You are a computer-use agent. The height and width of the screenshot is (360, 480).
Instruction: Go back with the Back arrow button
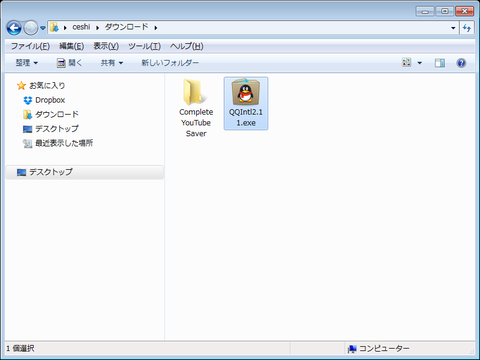coord(14,28)
